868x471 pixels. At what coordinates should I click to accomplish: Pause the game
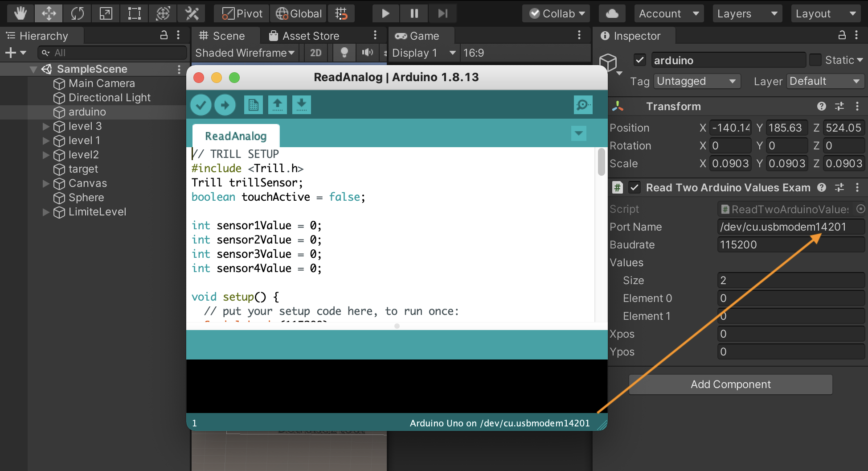(x=414, y=13)
